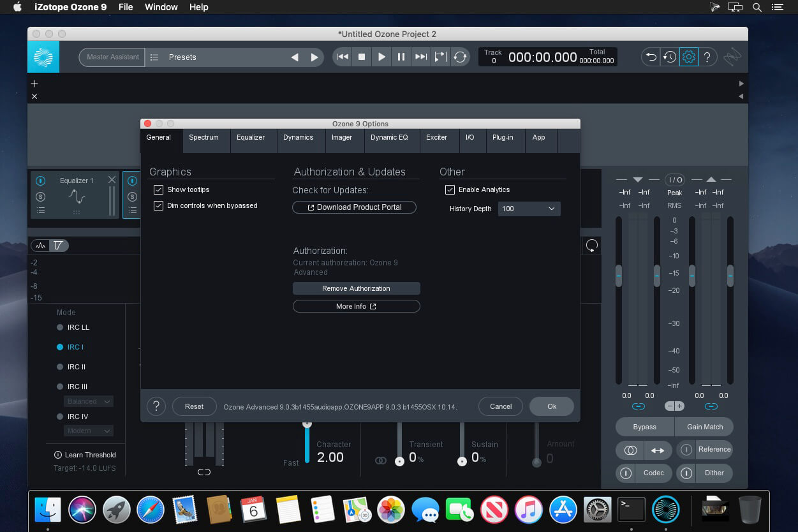
Task: Swap channels with the arrows icon
Action: pos(657,450)
